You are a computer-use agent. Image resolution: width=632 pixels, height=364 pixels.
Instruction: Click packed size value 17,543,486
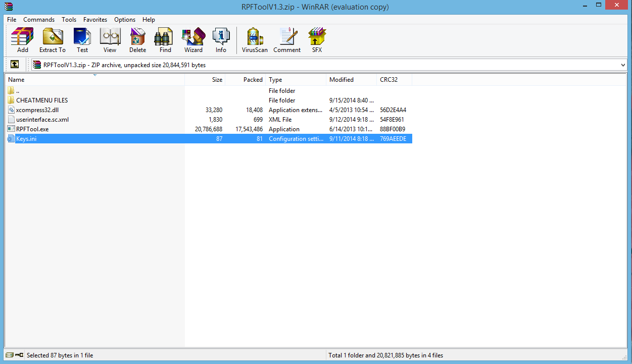click(249, 129)
